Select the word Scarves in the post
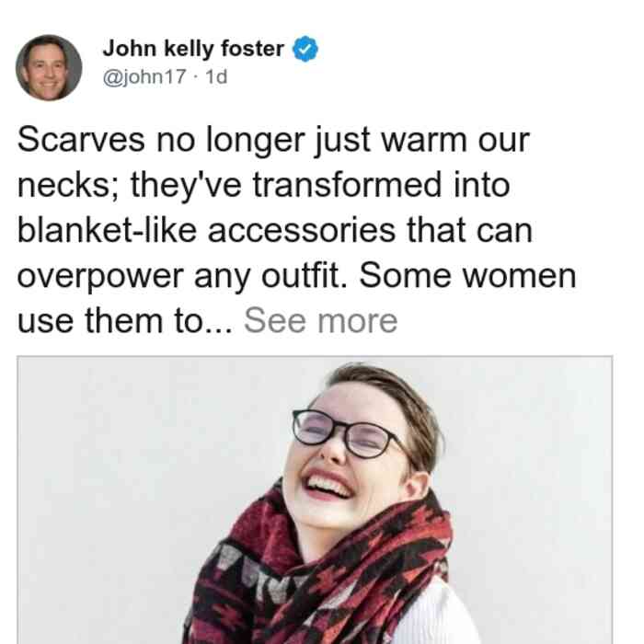The width and height of the screenshot is (644, 644). (x=81, y=140)
